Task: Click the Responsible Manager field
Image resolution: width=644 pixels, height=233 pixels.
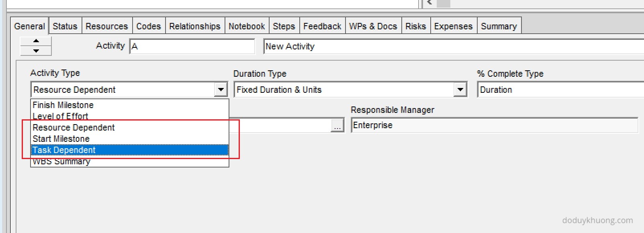Action: point(494,125)
